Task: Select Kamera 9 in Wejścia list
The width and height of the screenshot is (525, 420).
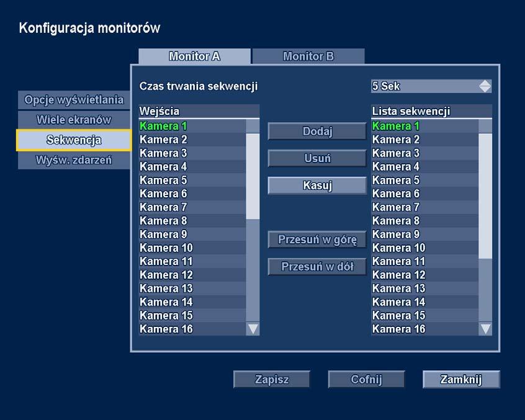Action: coord(192,235)
